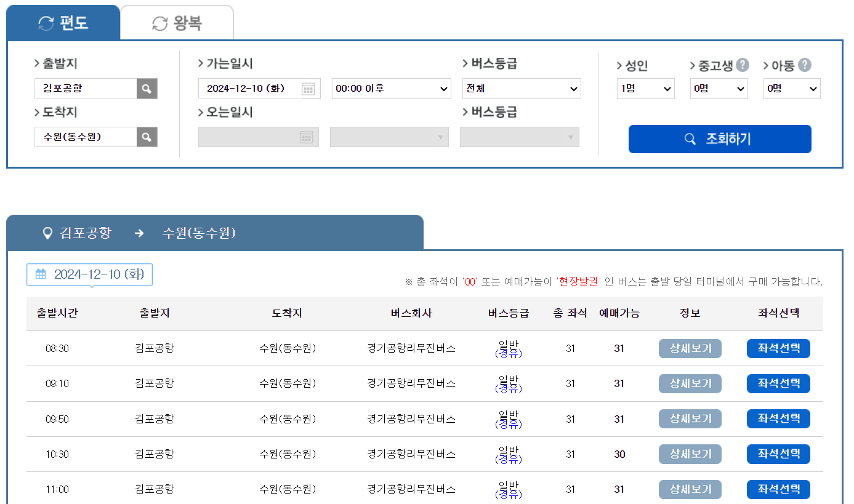854x504 pixels.
Task: Click the refresh icon on the 편도 tab
Action: point(46,23)
